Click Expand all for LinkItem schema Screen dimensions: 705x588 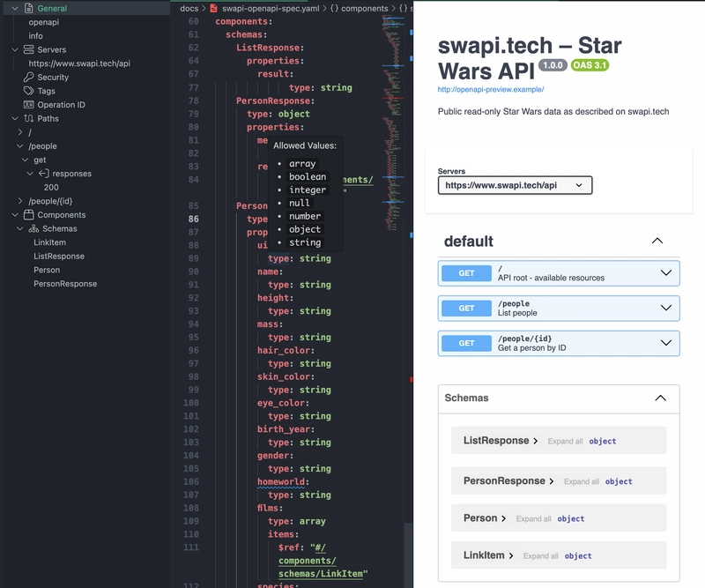(541, 556)
